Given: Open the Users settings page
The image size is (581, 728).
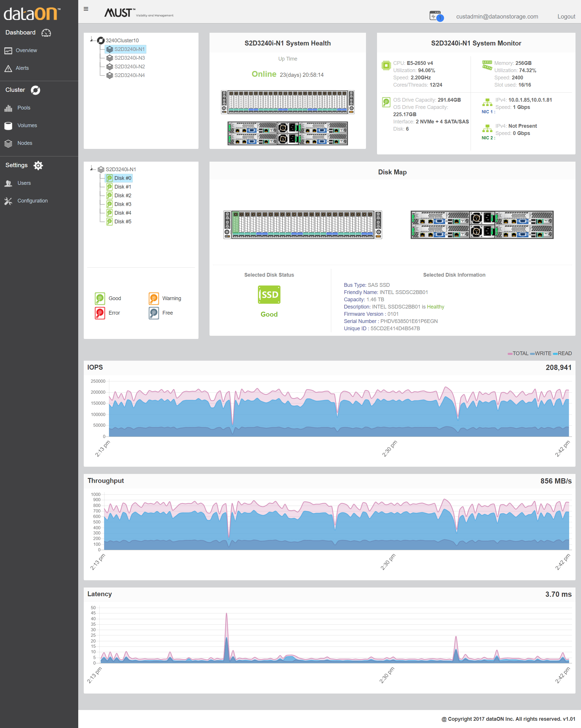Looking at the screenshot, I should pyautogui.click(x=24, y=183).
